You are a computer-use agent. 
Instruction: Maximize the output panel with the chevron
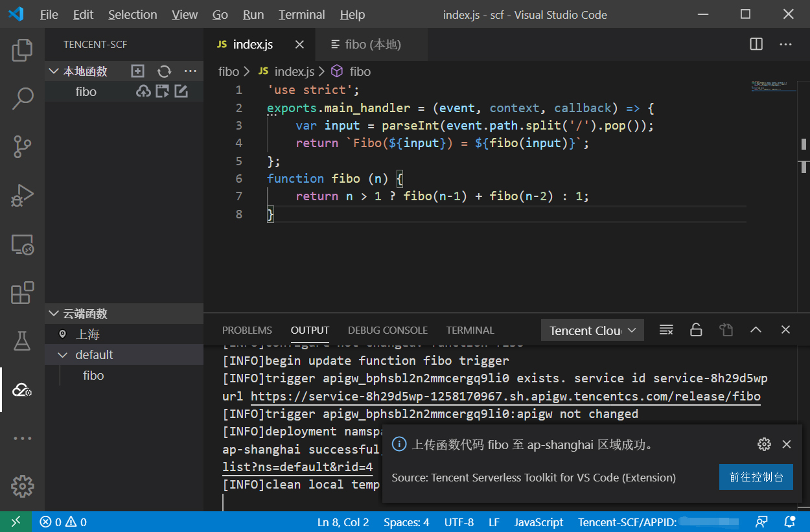click(x=756, y=330)
